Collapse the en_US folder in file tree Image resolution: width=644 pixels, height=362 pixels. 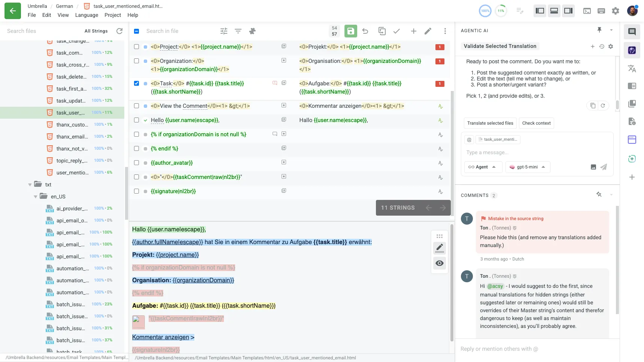pyautogui.click(x=36, y=197)
